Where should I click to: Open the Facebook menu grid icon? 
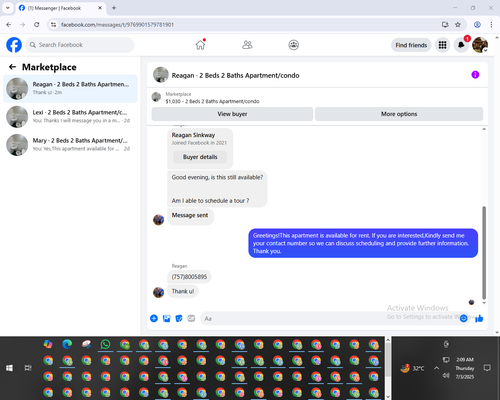[x=442, y=45]
